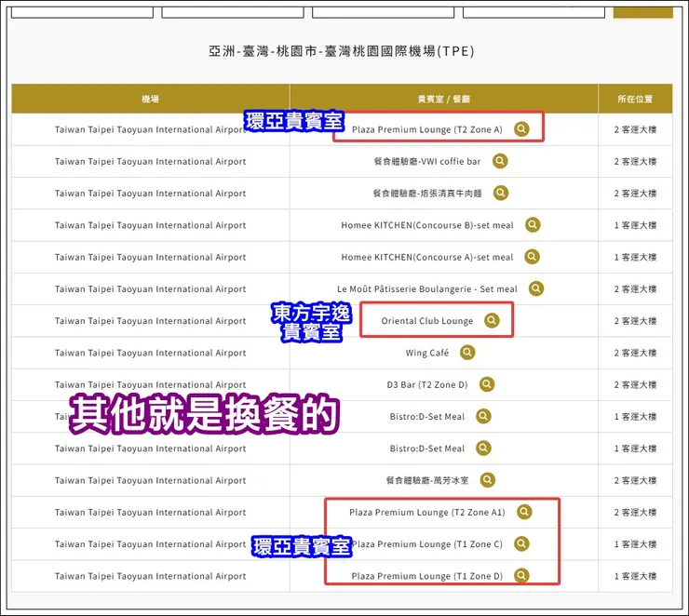Image resolution: width=689 pixels, height=616 pixels.
Task: Select text "Homee KITCHEN(Concourse B)-set meal"
Action: 427,225
